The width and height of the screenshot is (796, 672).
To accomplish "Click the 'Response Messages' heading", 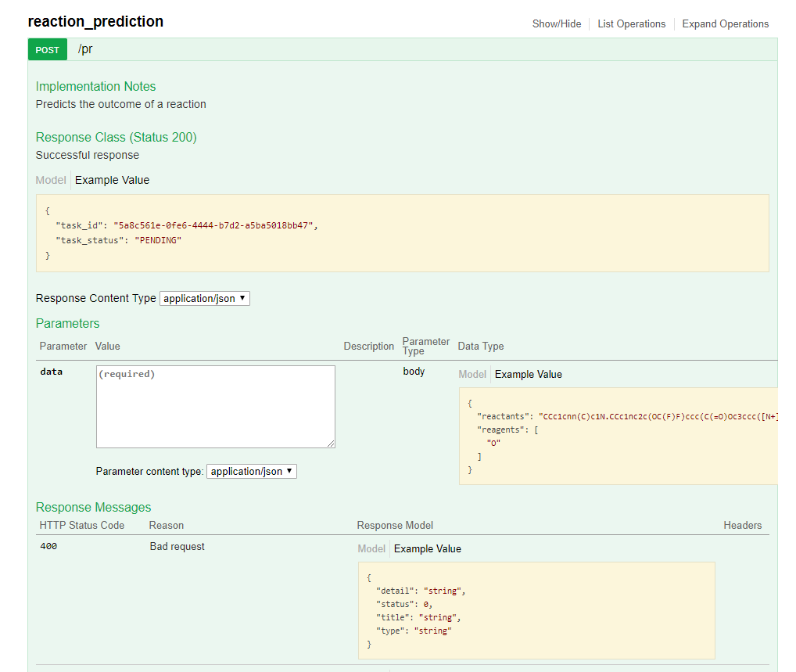I will point(93,508).
